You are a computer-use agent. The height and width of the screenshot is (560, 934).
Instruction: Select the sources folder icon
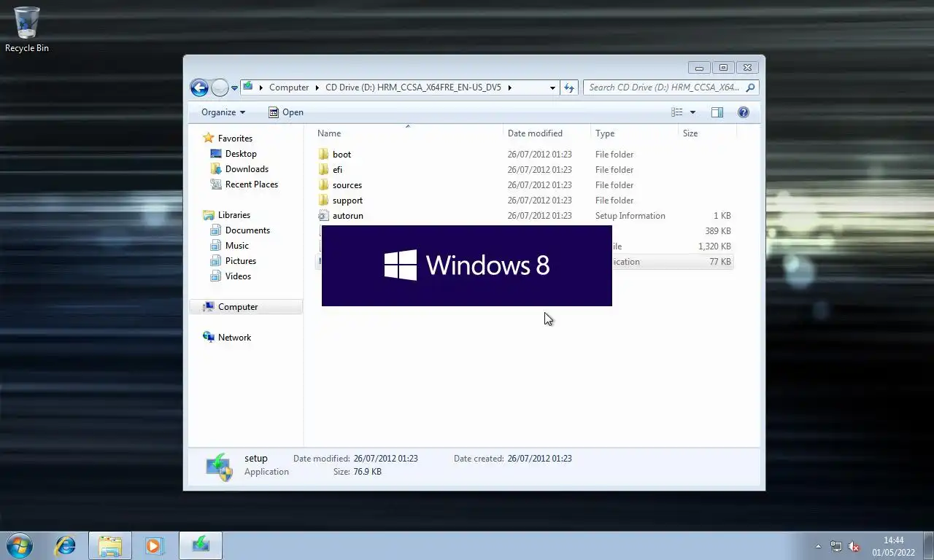pos(324,185)
